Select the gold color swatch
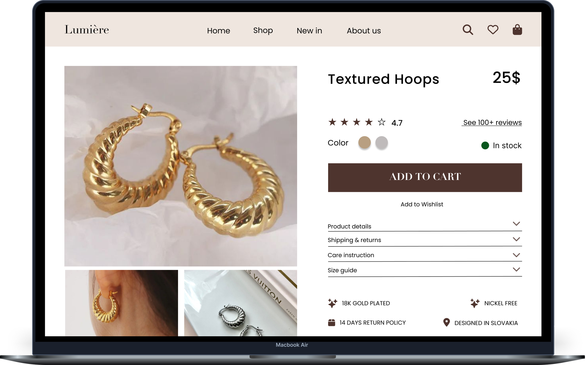Viewport: 588px width, 365px height. 364,143
